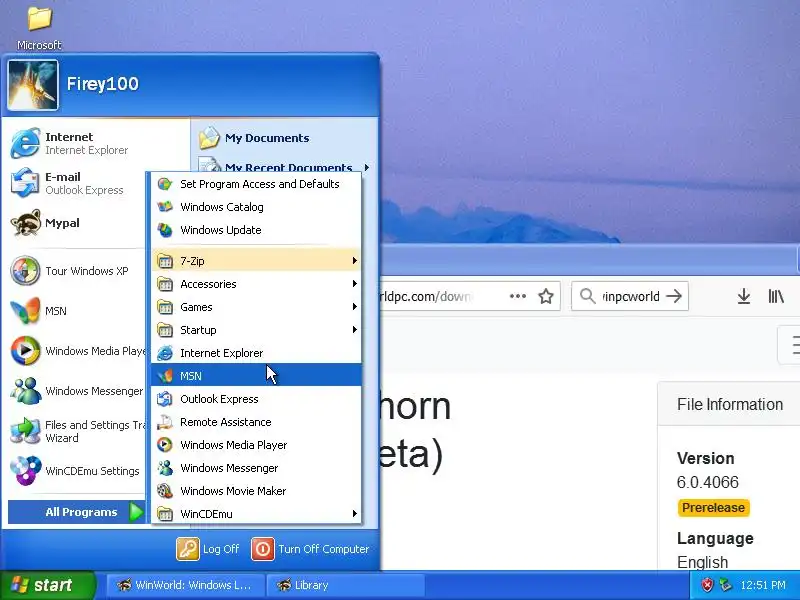Launch Remote Assistance

click(x=256, y=422)
